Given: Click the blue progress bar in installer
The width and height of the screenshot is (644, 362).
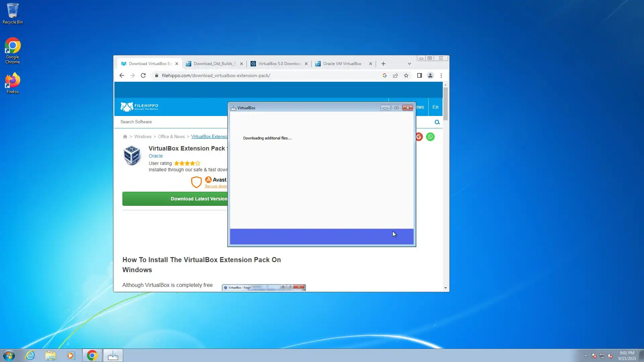Looking at the screenshot, I should [321, 237].
